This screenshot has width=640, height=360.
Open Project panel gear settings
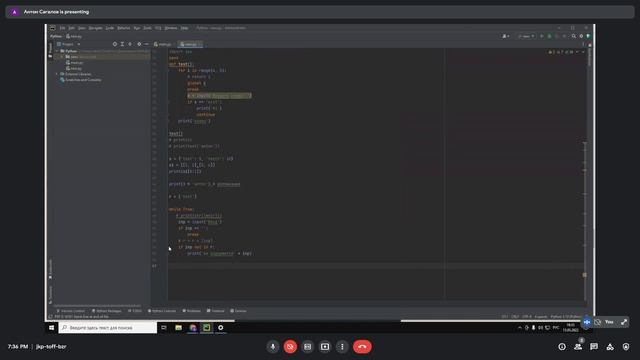coord(139,44)
